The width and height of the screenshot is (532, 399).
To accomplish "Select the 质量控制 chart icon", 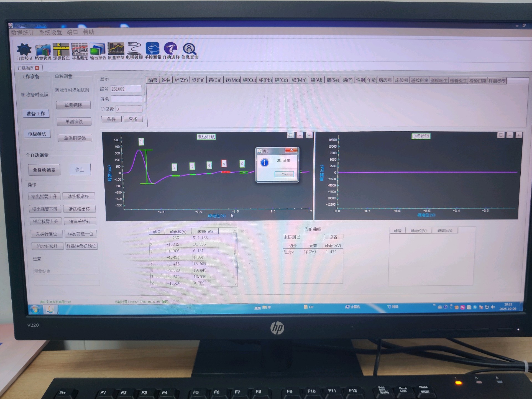I will coord(116,48).
